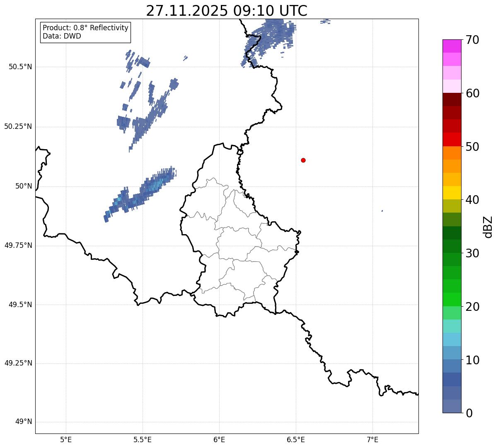Click the 49.75°N latitude label

click(18, 245)
